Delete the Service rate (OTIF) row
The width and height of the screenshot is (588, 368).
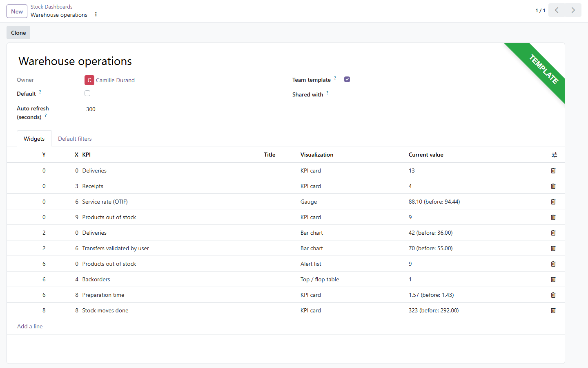tap(553, 202)
